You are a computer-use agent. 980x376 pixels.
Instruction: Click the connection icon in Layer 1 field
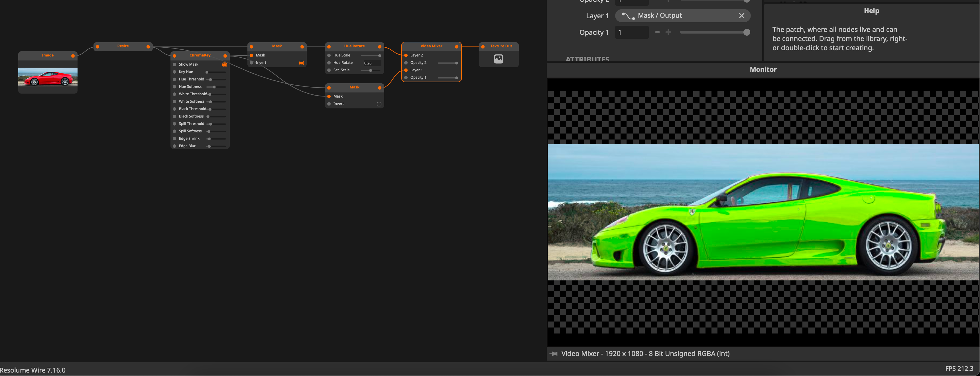coord(628,16)
